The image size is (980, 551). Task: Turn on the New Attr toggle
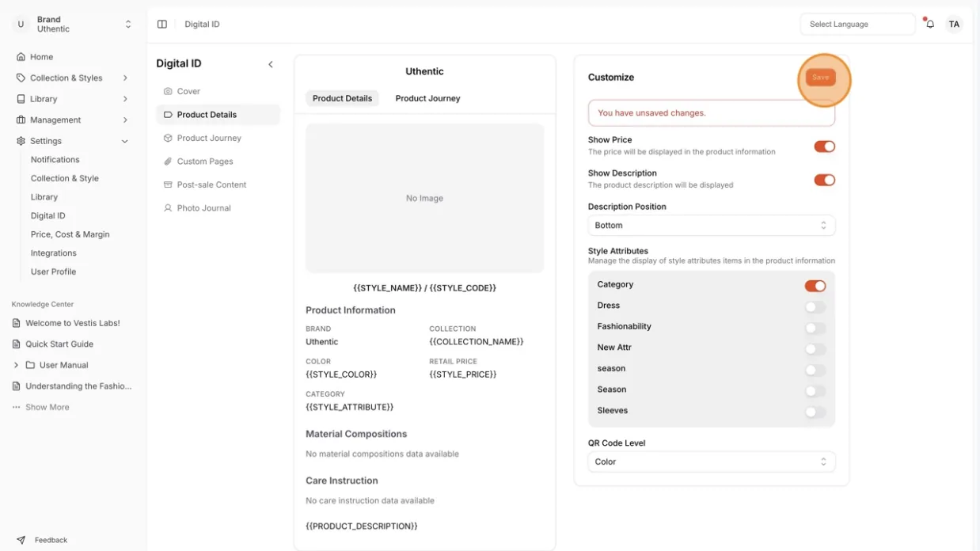point(815,349)
